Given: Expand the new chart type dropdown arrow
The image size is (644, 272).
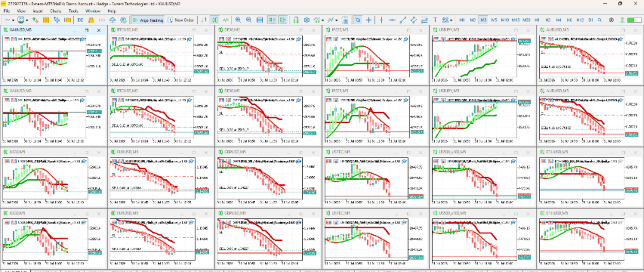Looking at the screenshot, I should 13,20.
